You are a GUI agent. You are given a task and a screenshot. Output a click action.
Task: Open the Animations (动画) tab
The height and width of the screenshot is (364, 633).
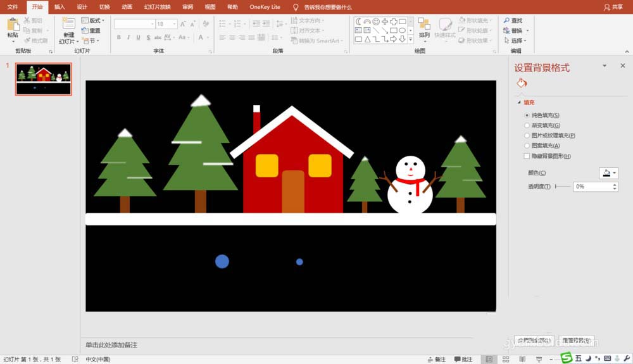click(x=127, y=7)
